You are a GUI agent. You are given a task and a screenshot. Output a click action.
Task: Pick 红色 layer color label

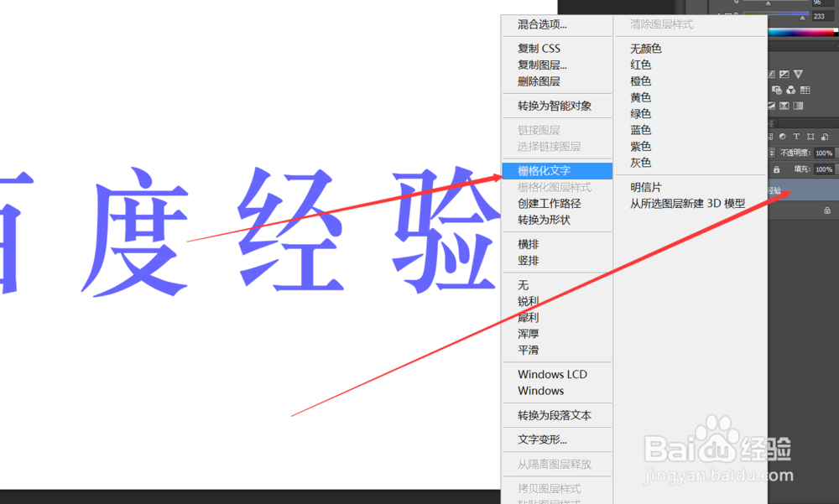click(640, 65)
